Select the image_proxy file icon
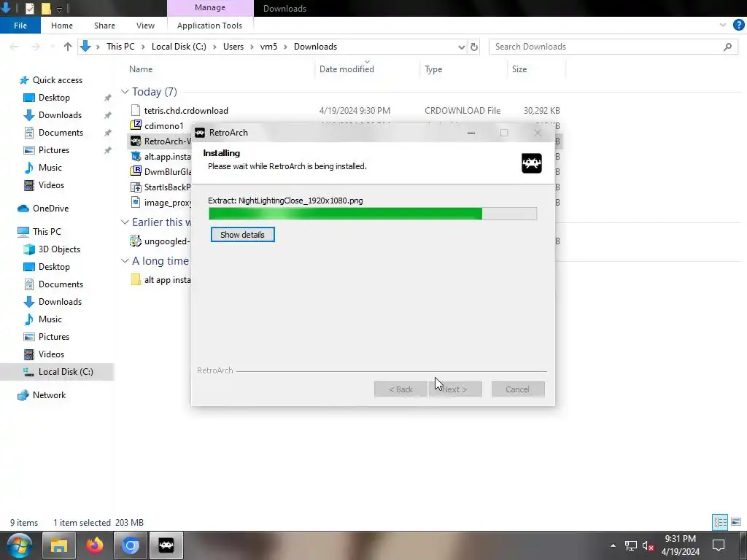The image size is (747, 560). point(136,203)
